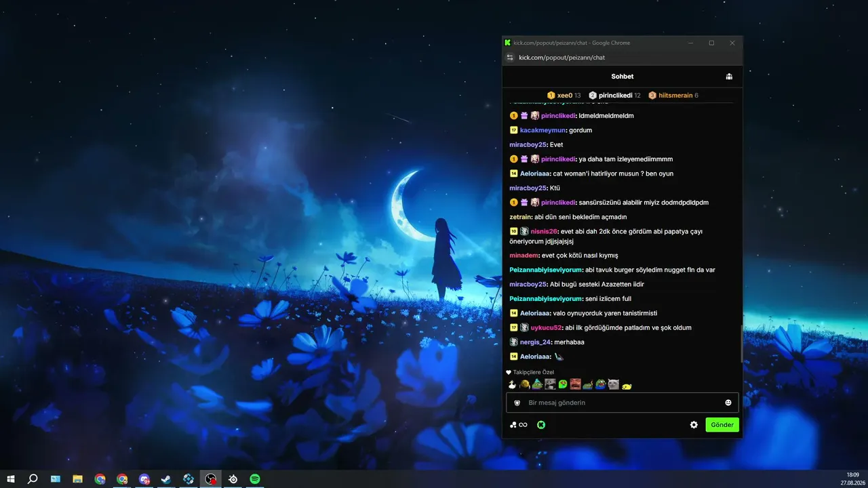
Task: Click username nergis_24 in chat
Action: [535, 342]
